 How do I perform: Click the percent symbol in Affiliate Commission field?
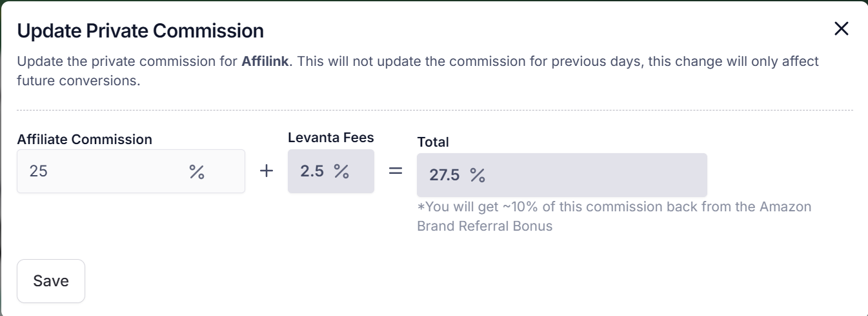(196, 171)
